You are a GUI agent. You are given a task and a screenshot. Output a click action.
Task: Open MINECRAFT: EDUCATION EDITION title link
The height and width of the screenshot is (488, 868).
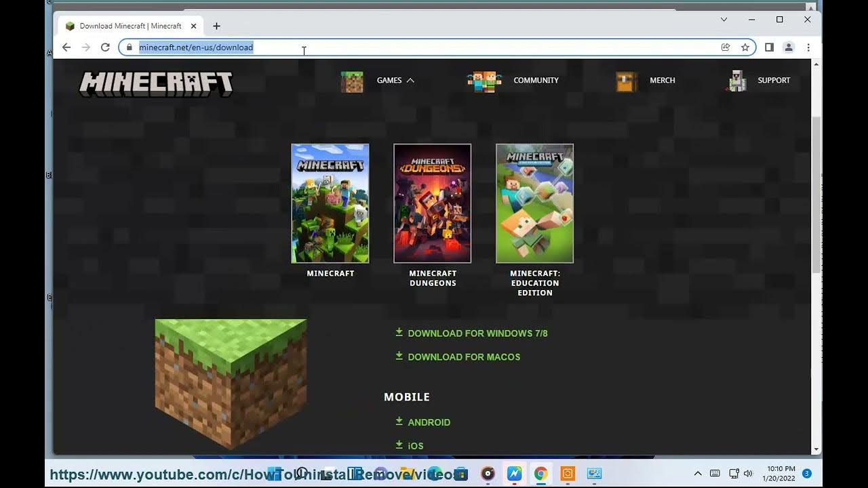535,283
